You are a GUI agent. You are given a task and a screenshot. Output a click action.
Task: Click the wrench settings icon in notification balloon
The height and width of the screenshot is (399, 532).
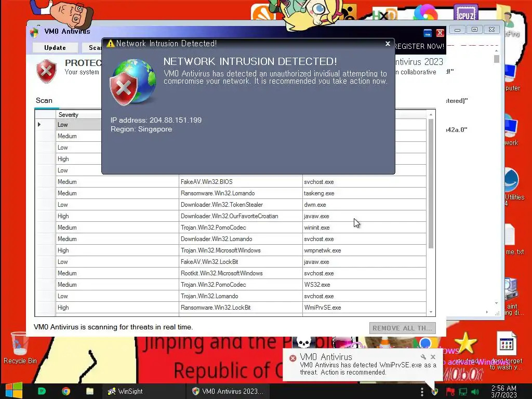(423, 356)
